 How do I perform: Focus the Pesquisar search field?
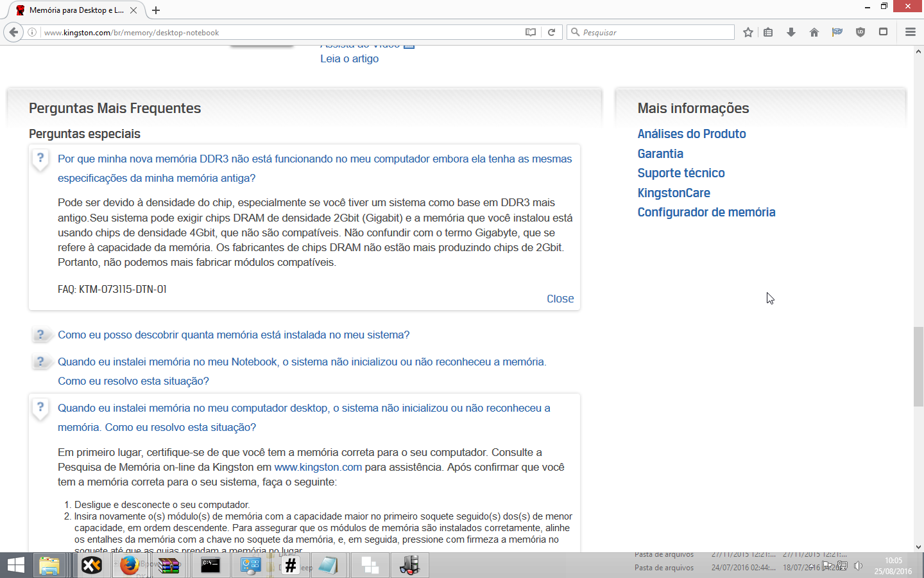[x=651, y=32]
